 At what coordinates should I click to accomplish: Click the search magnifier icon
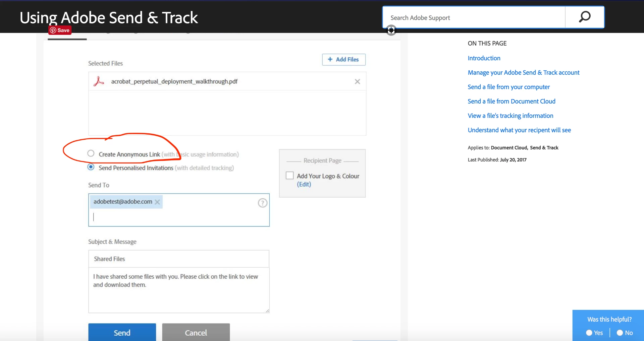585,17
